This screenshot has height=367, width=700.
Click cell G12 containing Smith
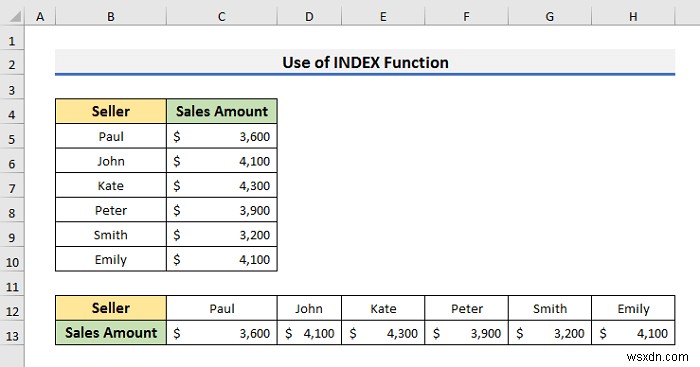(x=550, y=308)
